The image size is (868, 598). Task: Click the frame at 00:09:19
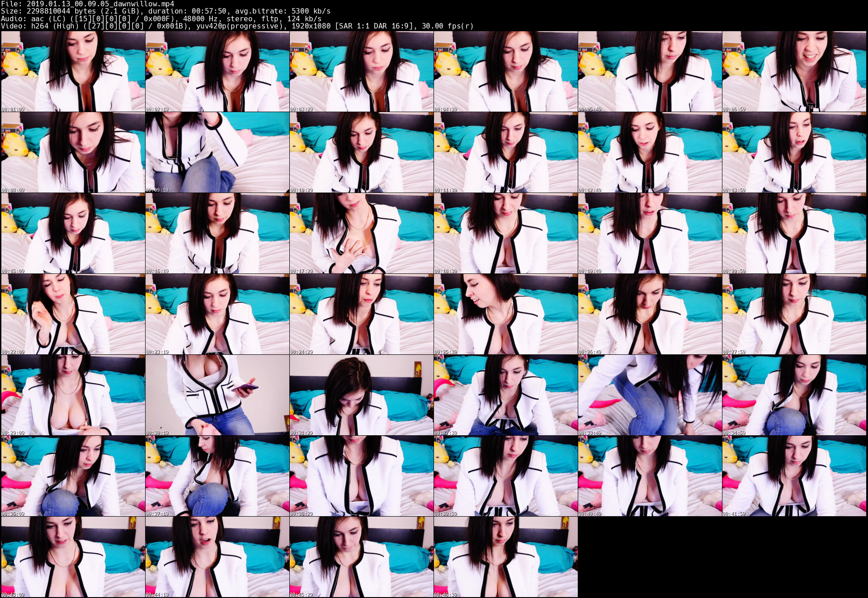(217, 152)
